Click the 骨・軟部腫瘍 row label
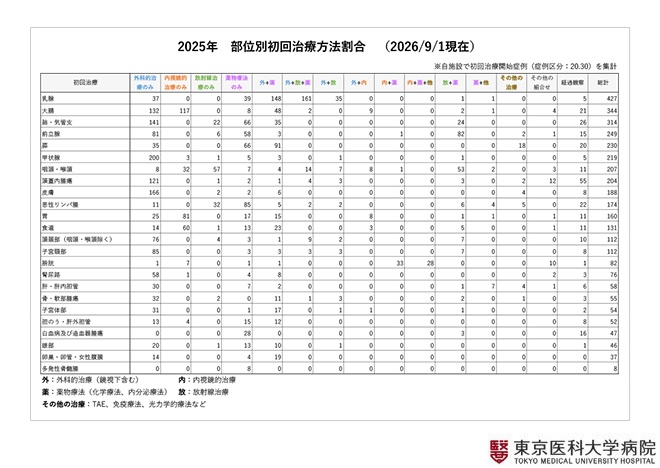 [x=60, y=298]
